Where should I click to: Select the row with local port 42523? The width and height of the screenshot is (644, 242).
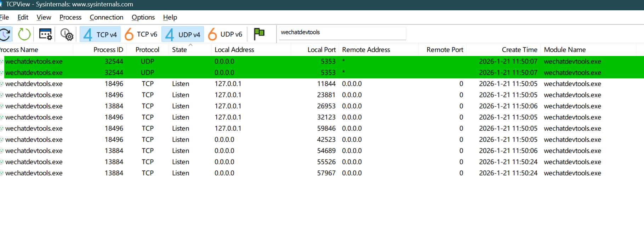coord(322,140)
